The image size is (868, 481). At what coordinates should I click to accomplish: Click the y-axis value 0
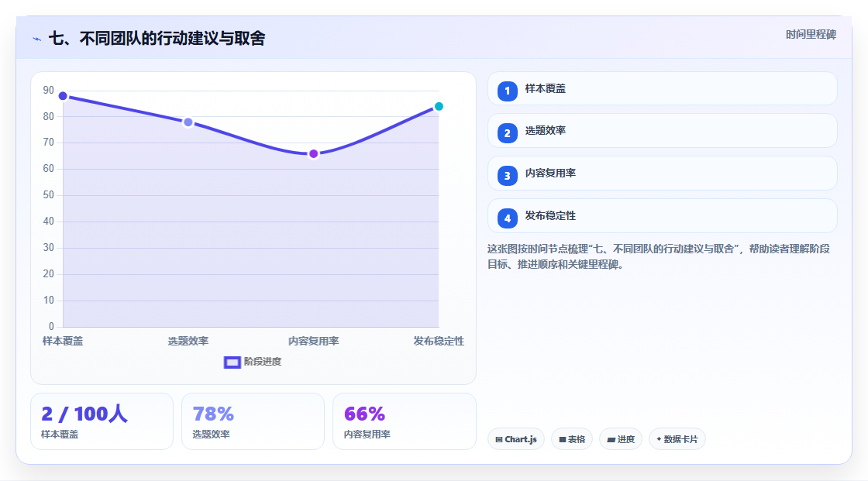(x=51, y=327)
